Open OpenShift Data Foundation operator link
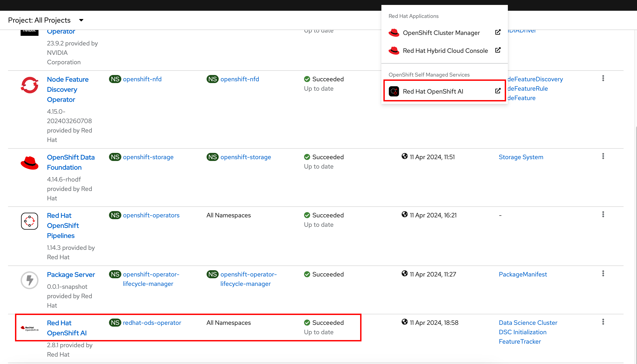Screen dimensions: 637x364 (x=71, y=162)
